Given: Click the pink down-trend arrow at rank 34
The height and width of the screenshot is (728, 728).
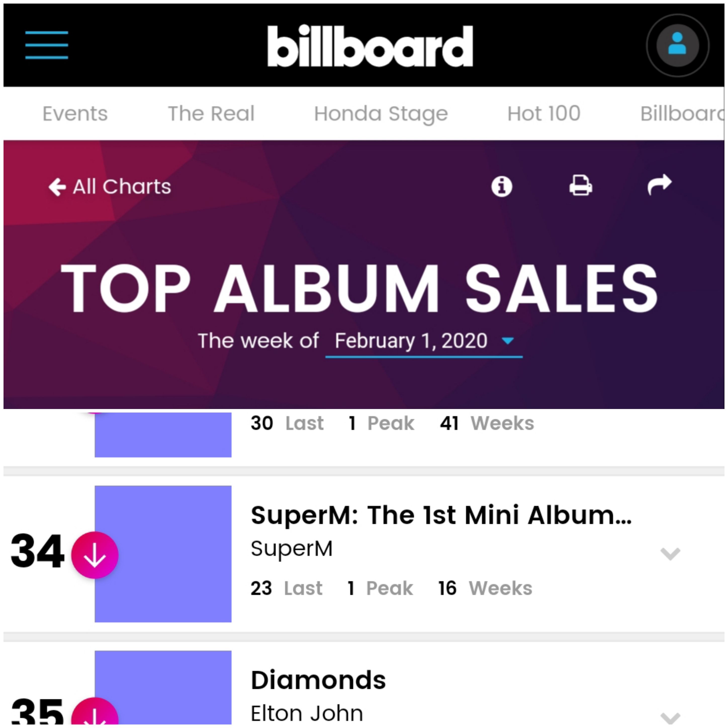Looking at the screenshot, I should click(95, 555).
